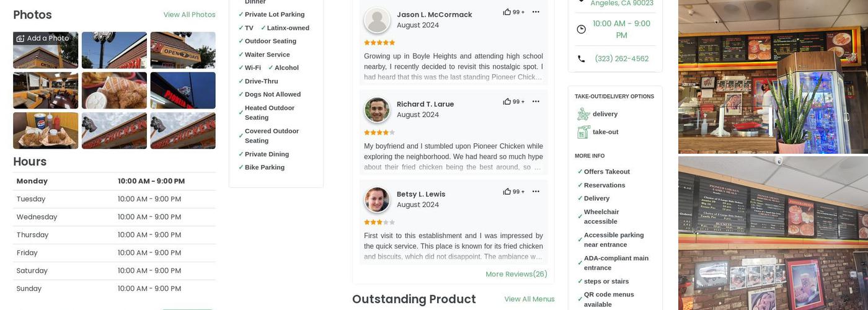Like Jason L. McCormack's review
The width and height of the screenshot is (868, 310).
pyautogui.click(x=507, y=12)
